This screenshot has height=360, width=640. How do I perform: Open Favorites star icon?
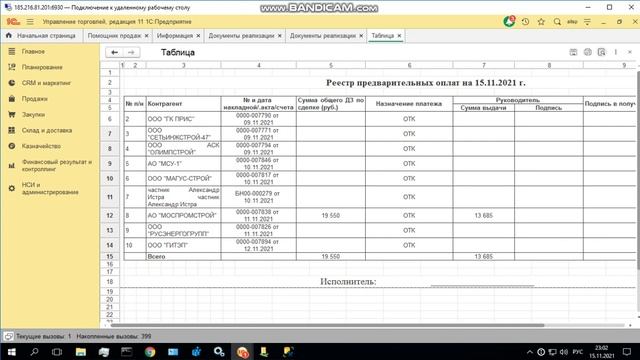pyautogui.click(x=541, y=22)
